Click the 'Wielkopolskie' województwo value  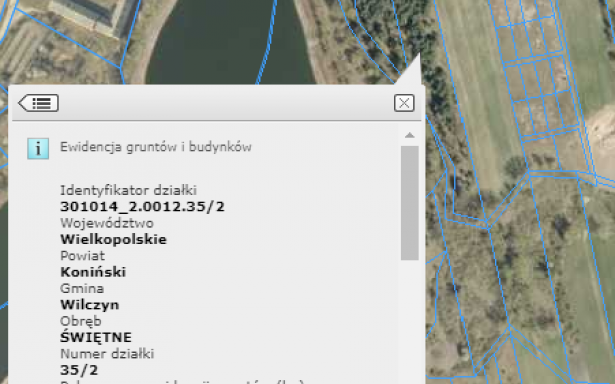pos(113,239)
